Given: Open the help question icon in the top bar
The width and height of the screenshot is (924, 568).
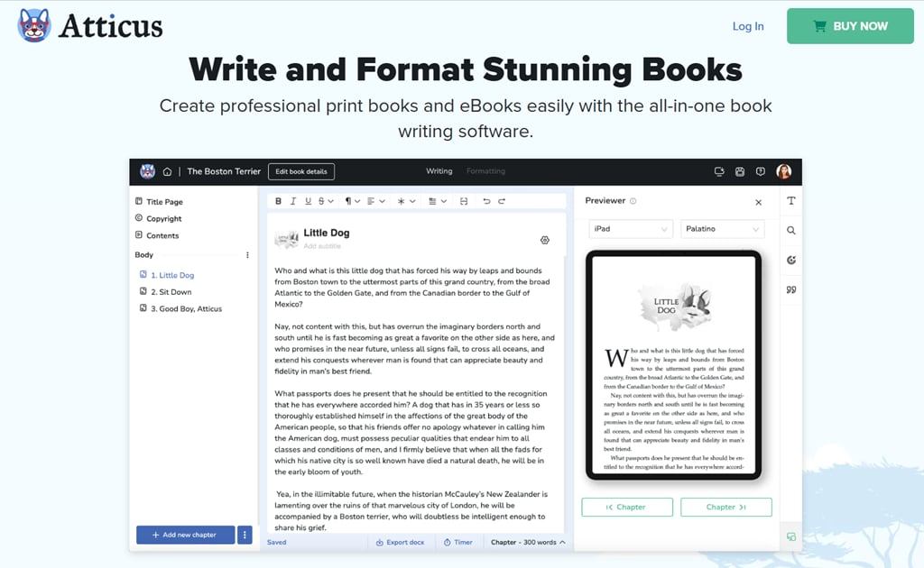Looking at the screenshot, I should coord(760,171).
